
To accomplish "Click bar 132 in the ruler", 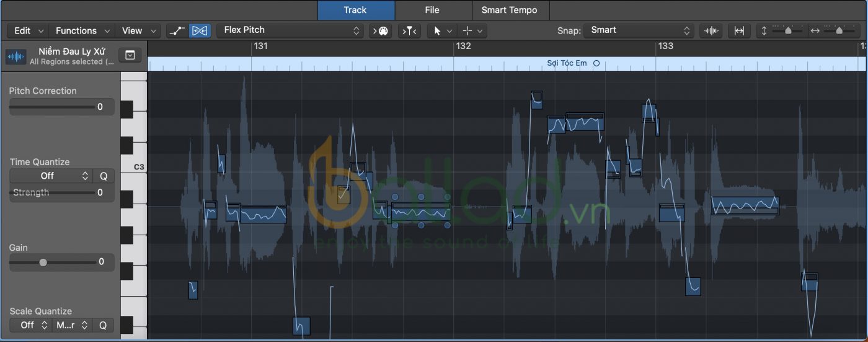I will pyautogui.click(x=463, y=46).
